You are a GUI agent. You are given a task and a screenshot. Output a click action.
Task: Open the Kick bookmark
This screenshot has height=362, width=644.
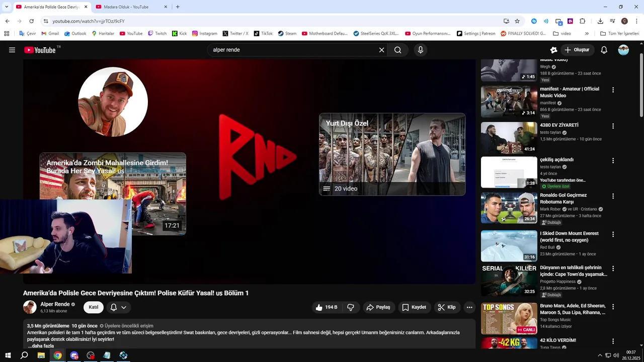[180, 34]
